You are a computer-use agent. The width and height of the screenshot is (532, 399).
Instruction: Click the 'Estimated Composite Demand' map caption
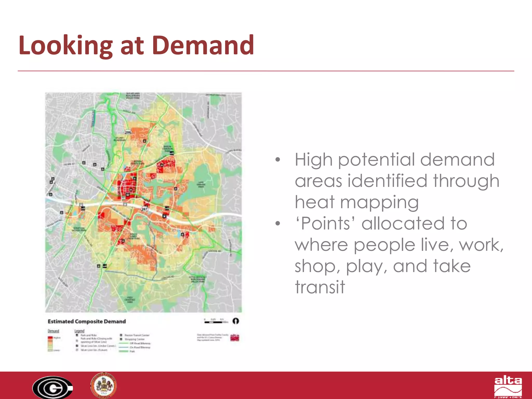pos(87,321)
